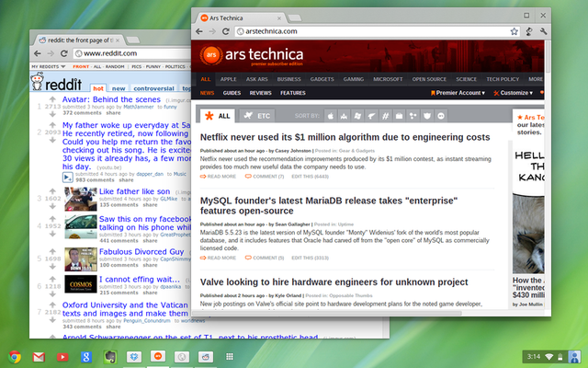The width and height of the screenshot is (588, 368).
Task: Switch to Ars Technica shelf window
Action: coord(158,356)
